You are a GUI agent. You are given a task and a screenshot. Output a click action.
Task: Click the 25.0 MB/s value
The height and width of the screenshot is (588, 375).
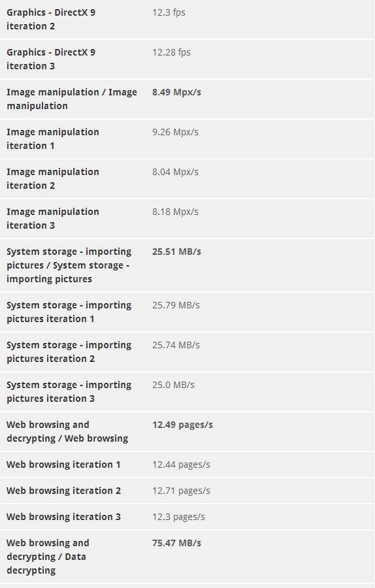click(x=173, y=385)
